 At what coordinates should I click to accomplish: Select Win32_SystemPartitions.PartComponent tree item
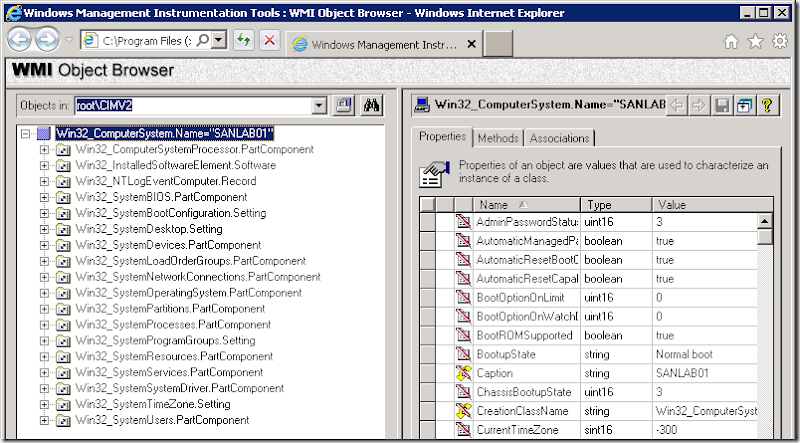tap(170, 309)
